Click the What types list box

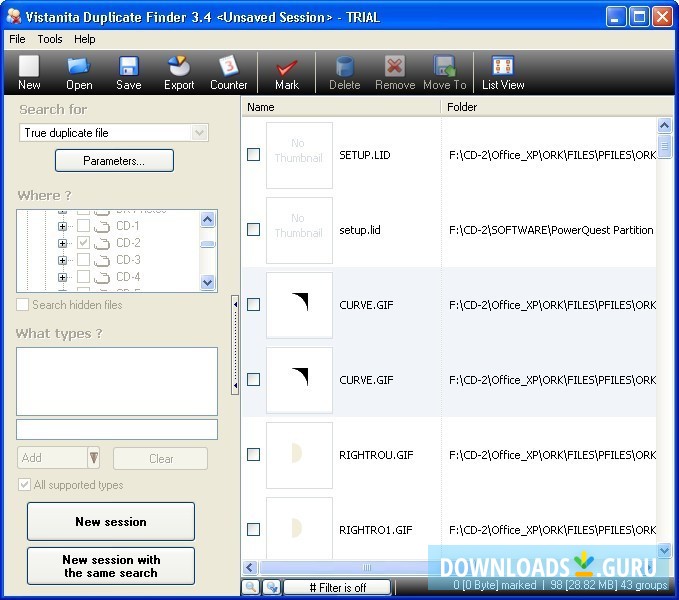(x=117, y=381)
